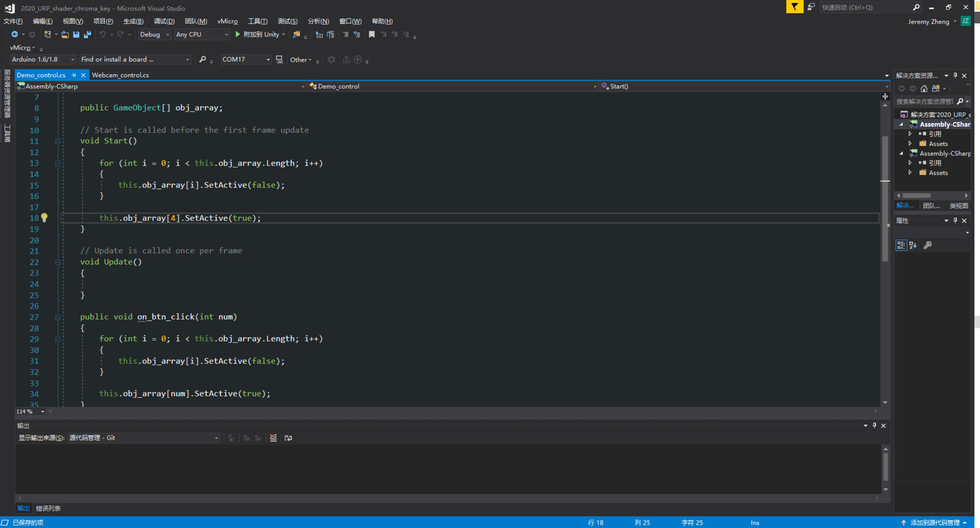
Task: Click the lightbulb quick actions icon on line 18
Action: tap(45, 218)
